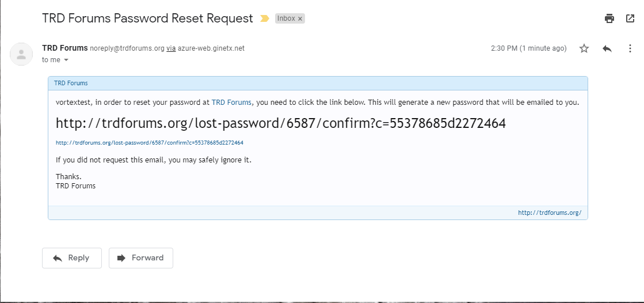Viewport: 644px width, 303px height.
Task: Click the 2:30 PM timestamp
Action: pyautogui.click(x=528, y=48)
